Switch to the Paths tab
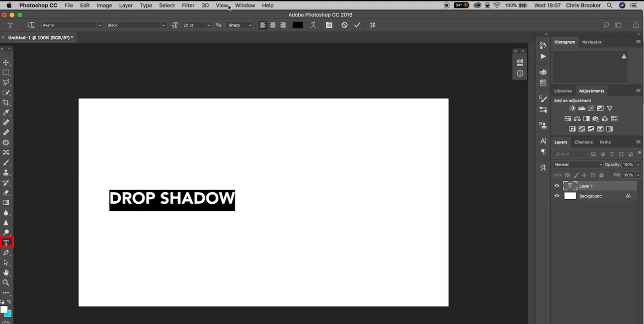 (x=605, y=142)
